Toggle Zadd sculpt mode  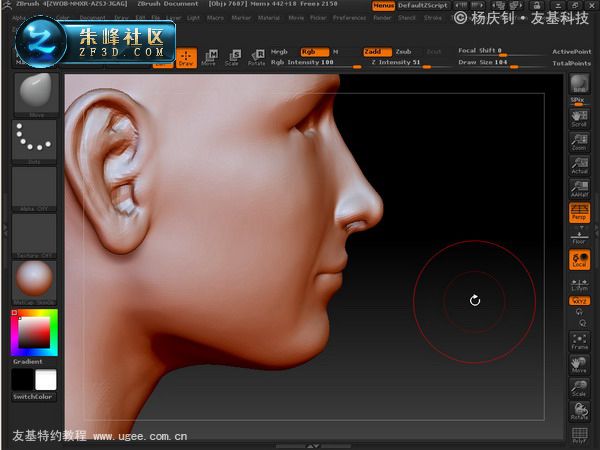coord(377,52)
